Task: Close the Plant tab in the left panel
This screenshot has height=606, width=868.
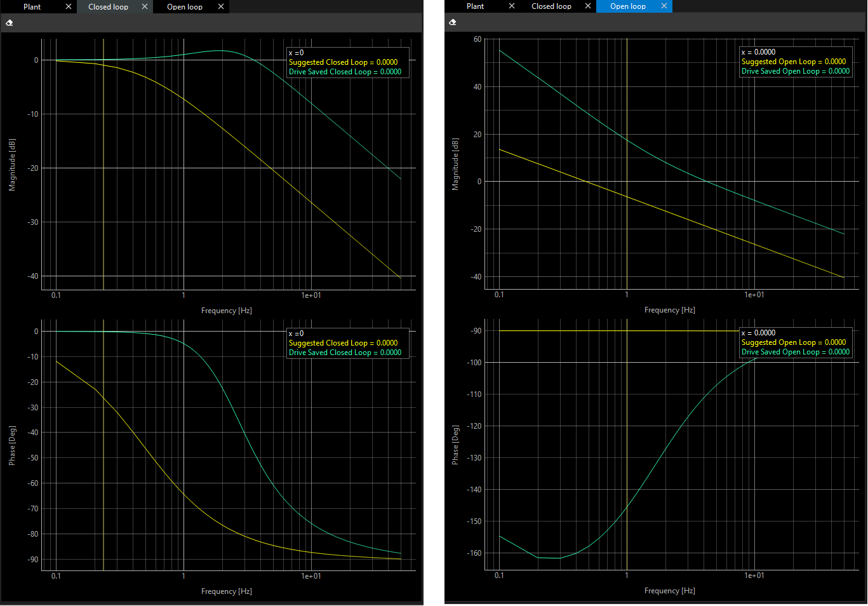Action: [69, 7]
